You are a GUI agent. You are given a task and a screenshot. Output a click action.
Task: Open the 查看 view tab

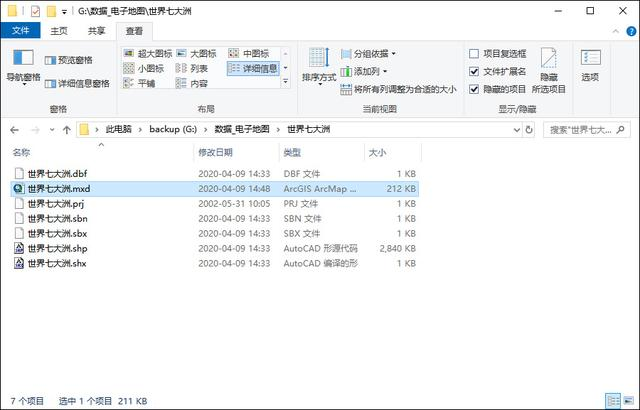tap(134, 31)
